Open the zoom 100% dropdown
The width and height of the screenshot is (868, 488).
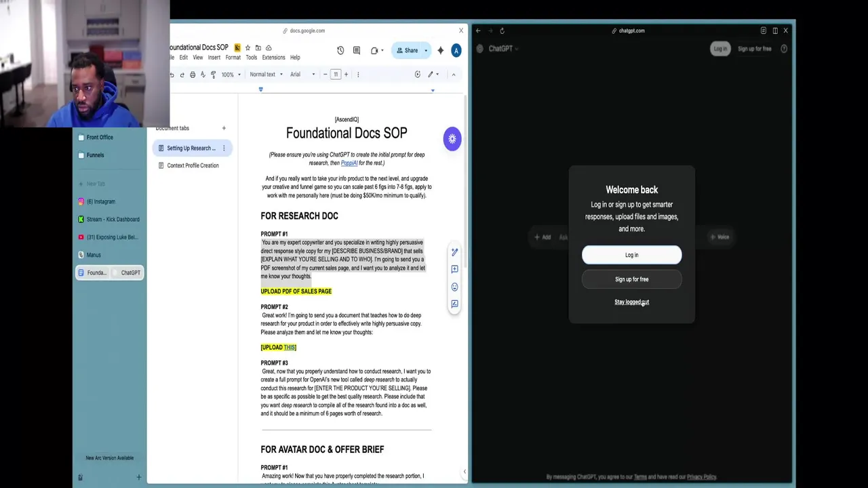[x=231, y=75]
